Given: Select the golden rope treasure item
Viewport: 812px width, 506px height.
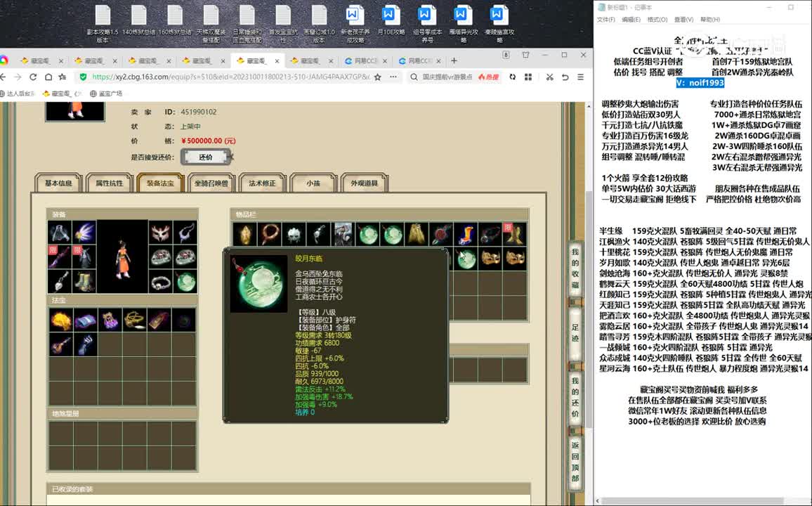Looking at the screenshot, I should point(134,320).
